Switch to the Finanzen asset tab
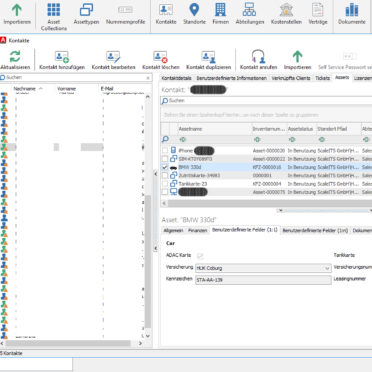This screenshot has width=372, height=372. pyautogui.click(x=197, y=230)
